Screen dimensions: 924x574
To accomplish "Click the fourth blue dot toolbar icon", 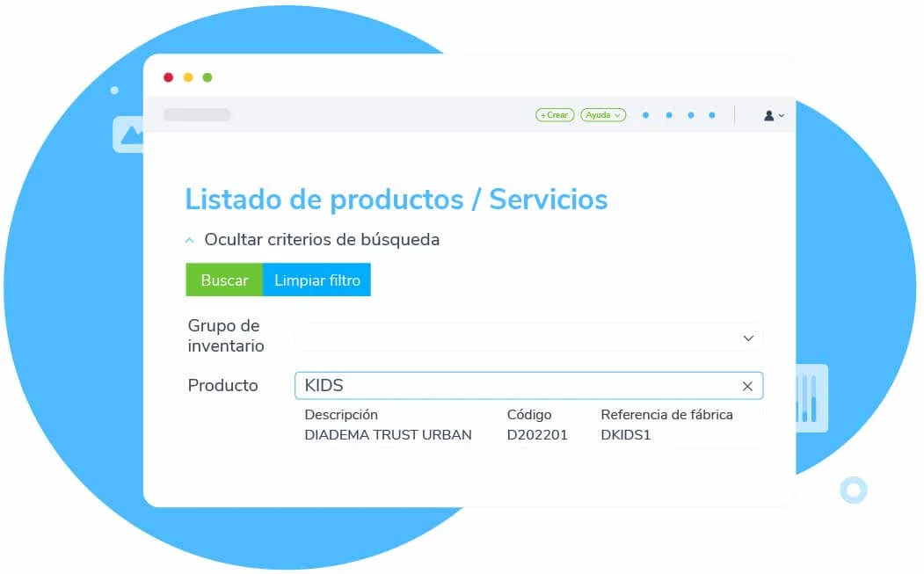I will 712,114.
